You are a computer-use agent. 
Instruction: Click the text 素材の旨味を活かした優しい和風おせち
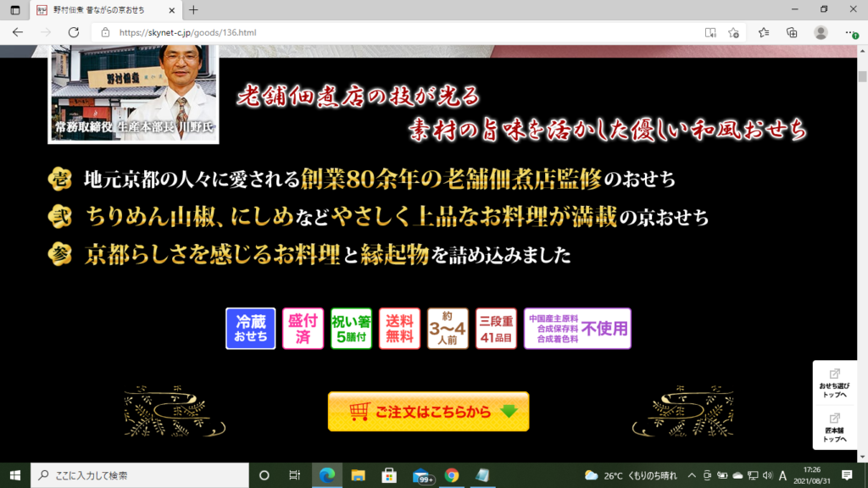tap(608, 130)
